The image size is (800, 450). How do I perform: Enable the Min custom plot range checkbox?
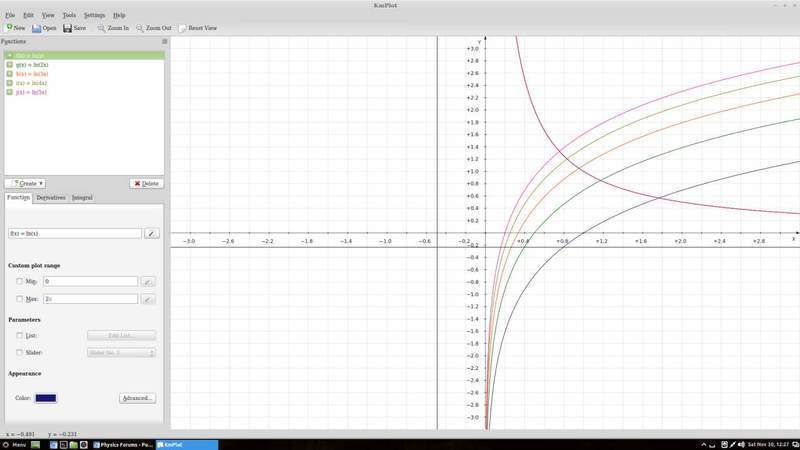click(19, 282)
